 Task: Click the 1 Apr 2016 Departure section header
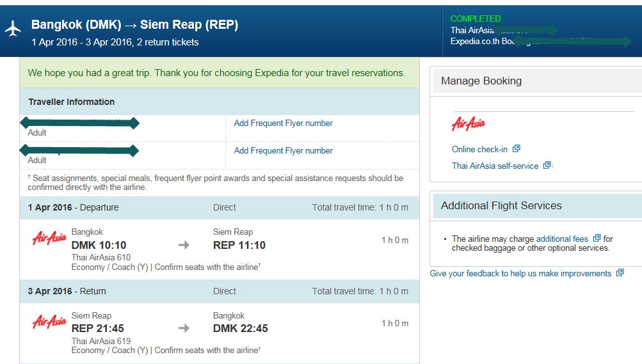coord(220,208)
